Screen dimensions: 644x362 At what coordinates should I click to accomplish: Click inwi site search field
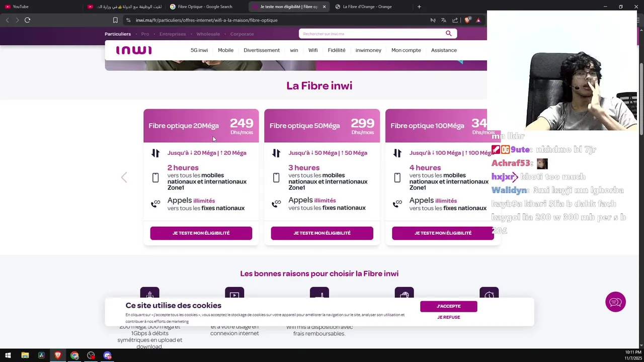tap(371, 34)
